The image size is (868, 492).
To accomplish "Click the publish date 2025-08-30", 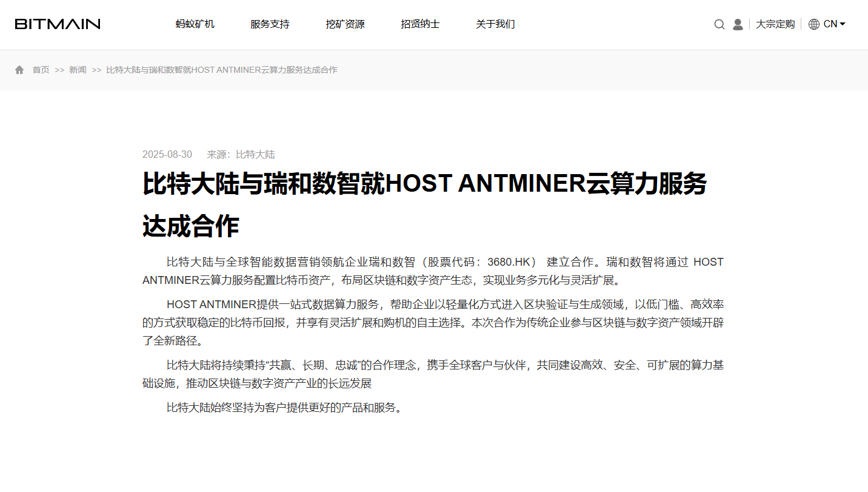I will tap(167, 154).
